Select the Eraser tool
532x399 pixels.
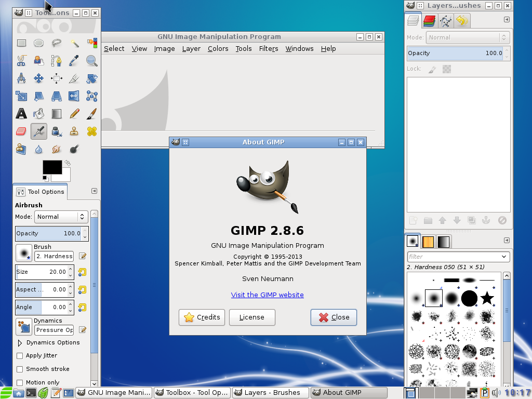point(21,131)
